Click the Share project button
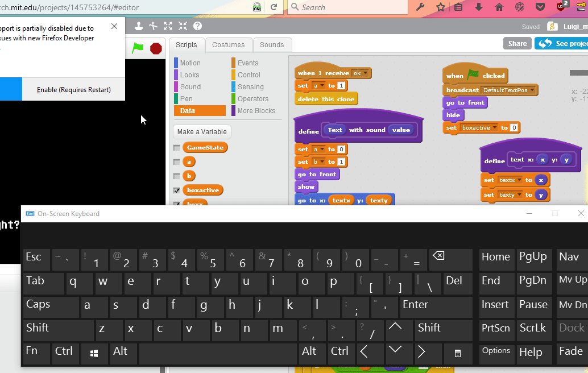Screen dimensions: 588x373 click(517, 43)
